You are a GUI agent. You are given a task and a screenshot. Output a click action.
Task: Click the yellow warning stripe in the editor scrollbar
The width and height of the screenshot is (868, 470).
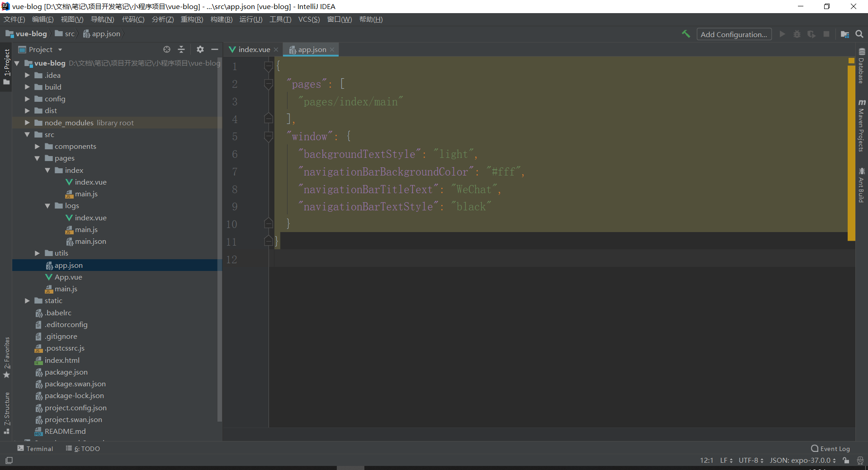pyautogui.click(x=851, y=149)
